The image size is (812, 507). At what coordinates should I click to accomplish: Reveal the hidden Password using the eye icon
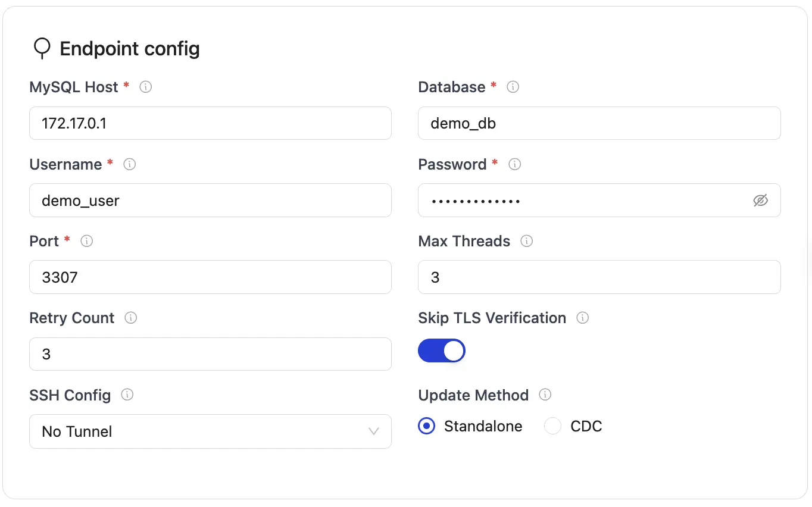[760, 201]
